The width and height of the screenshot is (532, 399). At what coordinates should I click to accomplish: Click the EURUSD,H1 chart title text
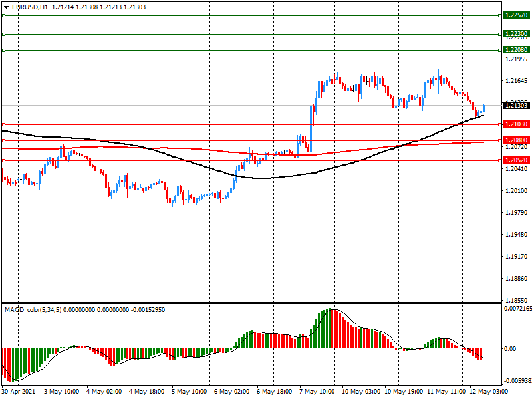[x=31, y=7]
